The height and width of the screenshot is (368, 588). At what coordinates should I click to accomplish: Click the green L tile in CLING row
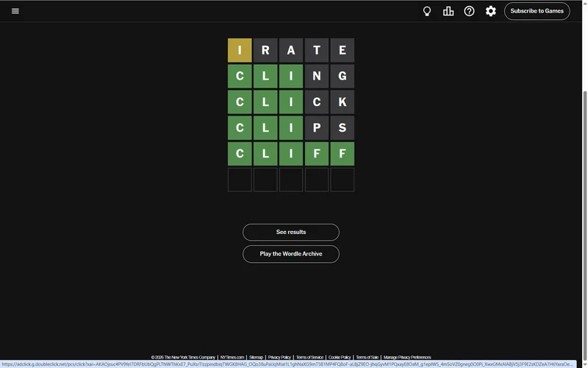(265, 77)
